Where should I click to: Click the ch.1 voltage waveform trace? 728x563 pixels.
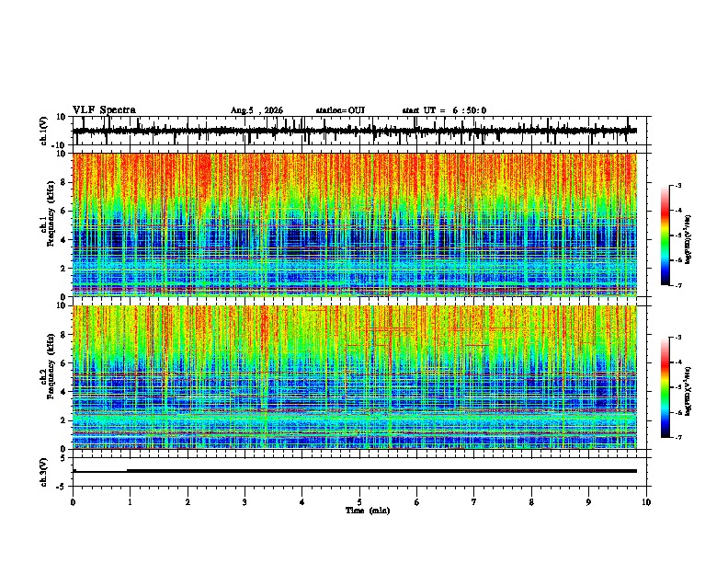(x=355, y=131)
